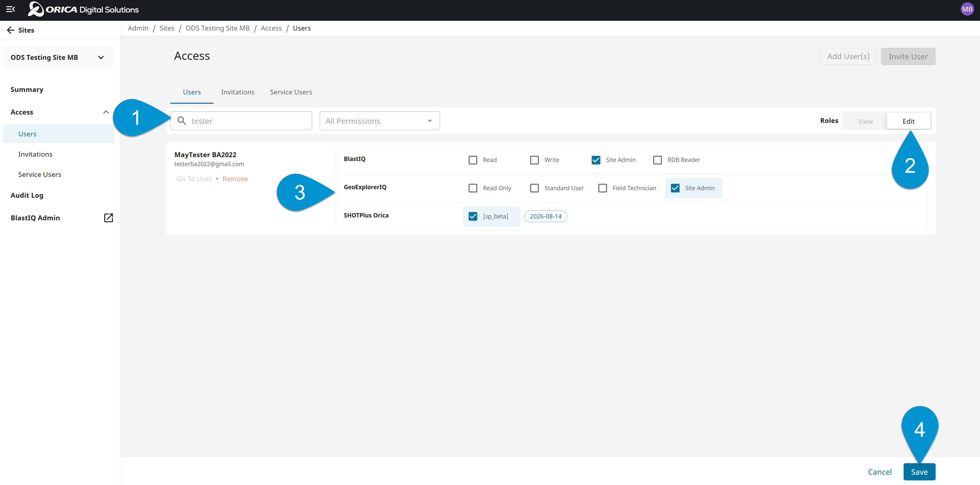Click Go To User link
This screenshot has width=980, height=485.
tap(194, 179)
